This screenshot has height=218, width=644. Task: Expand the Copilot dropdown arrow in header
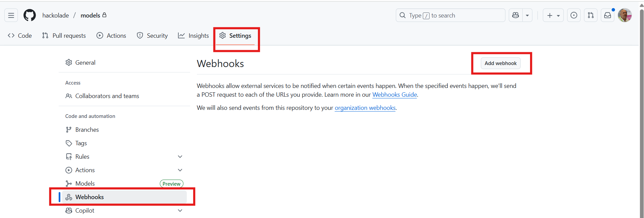(x=527, y=15)
